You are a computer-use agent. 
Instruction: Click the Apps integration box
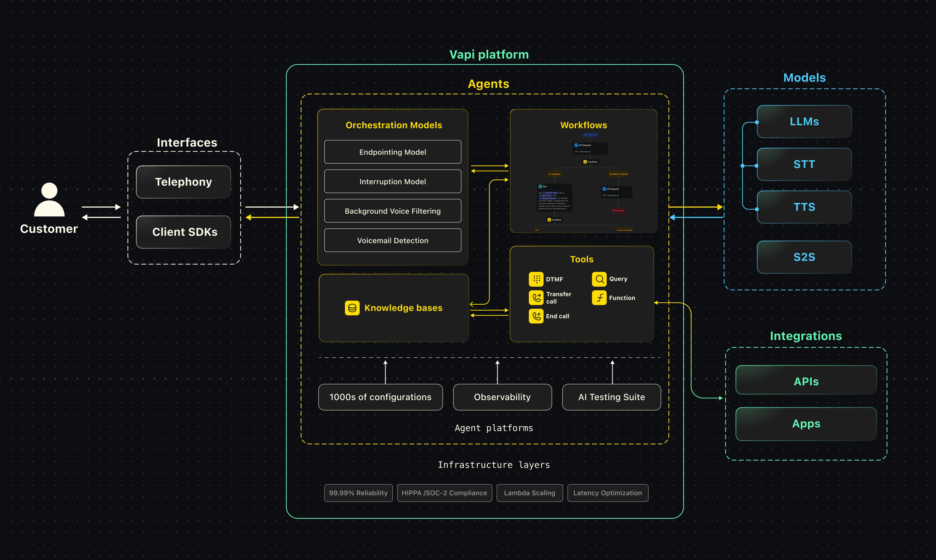[806, 424]
